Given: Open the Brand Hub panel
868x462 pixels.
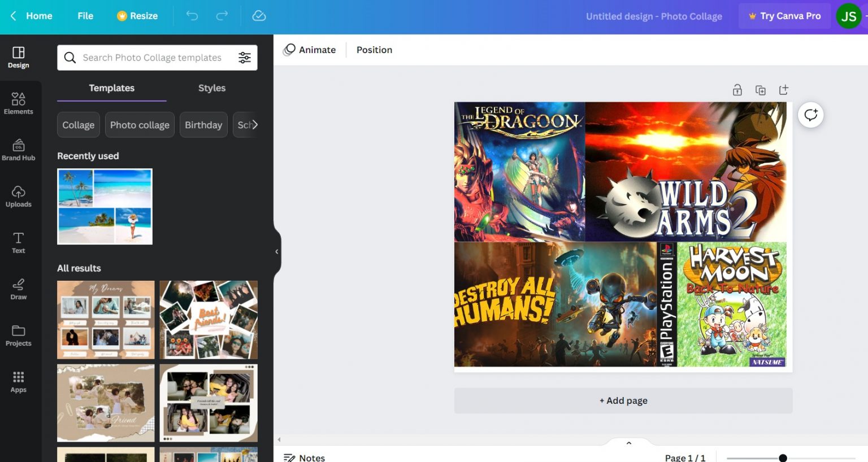Looking at the screenshot, I should click(18, 150).
